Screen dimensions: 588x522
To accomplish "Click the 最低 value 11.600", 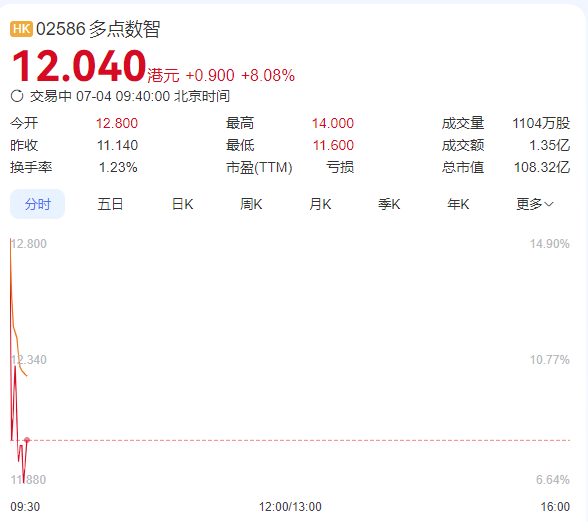I will (333, 145).
